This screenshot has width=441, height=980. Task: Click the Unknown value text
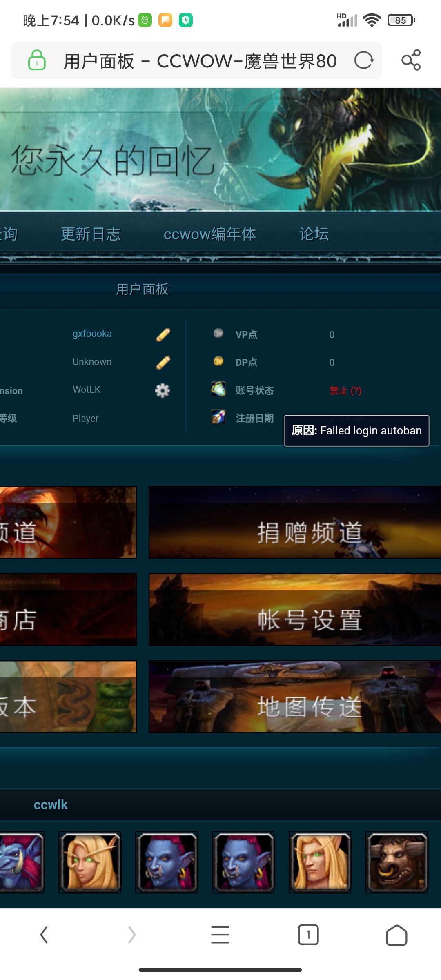click(92, 362)
